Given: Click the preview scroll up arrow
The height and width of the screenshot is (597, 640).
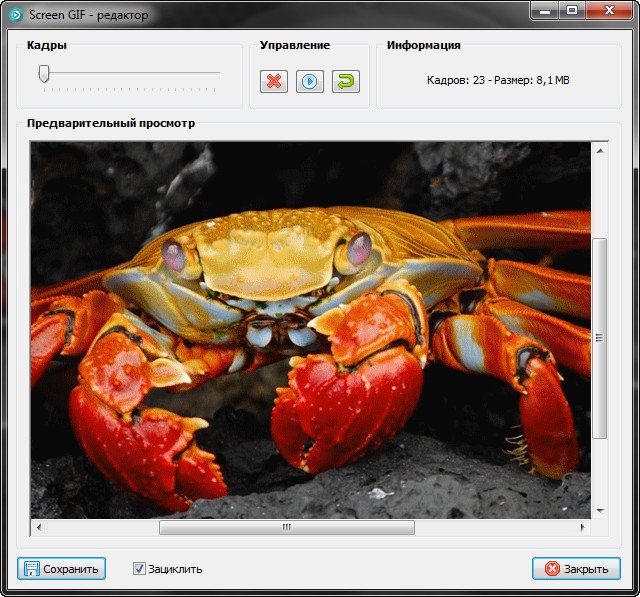Looking at the screenshot, I should [x=600, y=151].
